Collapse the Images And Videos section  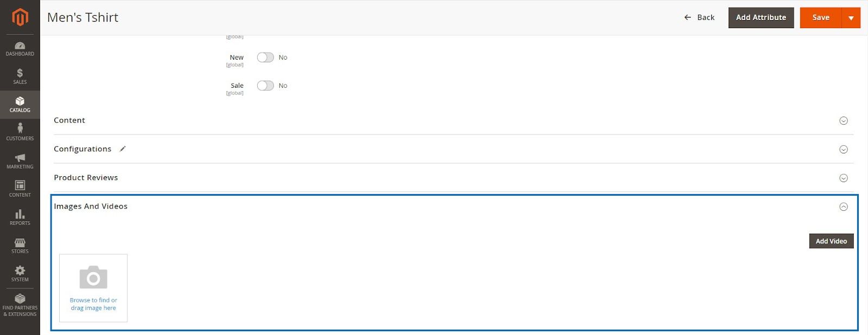[843, 207]
